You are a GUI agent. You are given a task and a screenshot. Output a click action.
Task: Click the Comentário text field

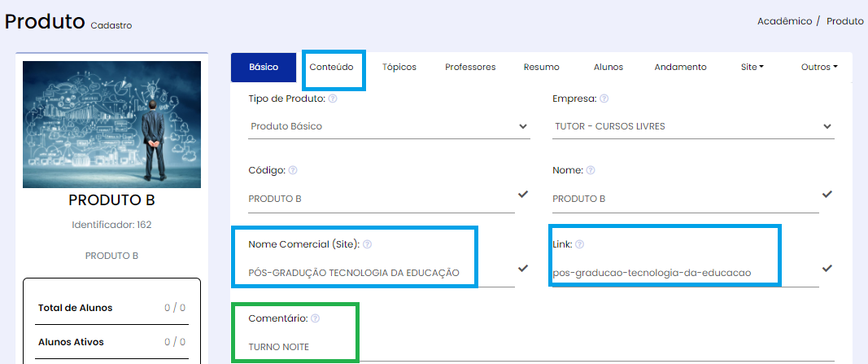click(x=541, y=348)
